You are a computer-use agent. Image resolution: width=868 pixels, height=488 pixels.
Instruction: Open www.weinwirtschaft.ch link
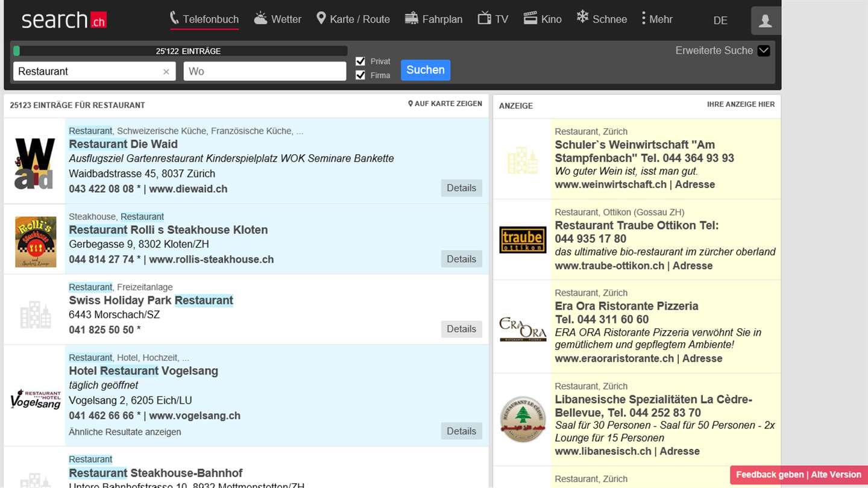click(x=611, y=184)
